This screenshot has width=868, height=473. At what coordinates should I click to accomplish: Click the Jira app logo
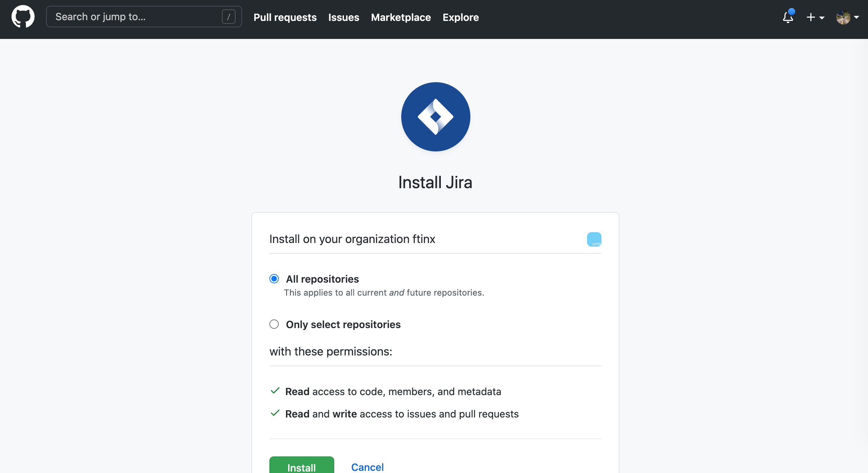[435, 117]
